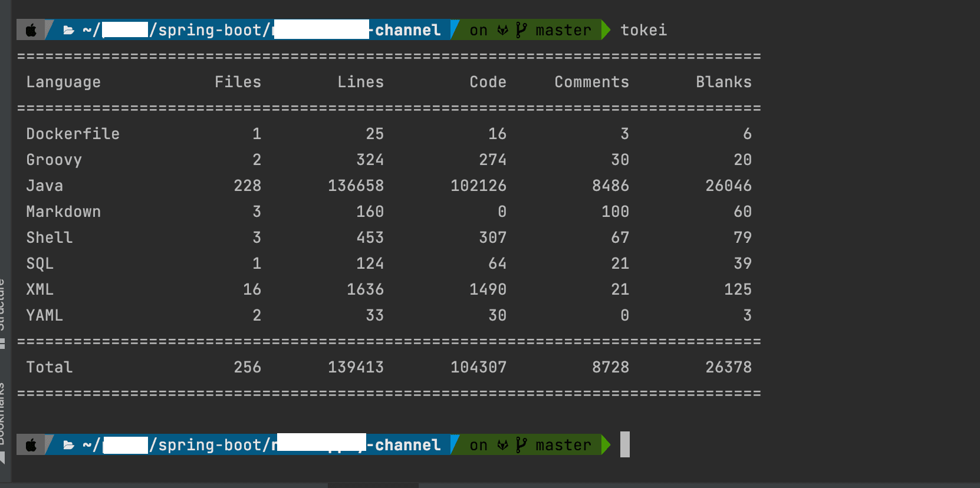Click the Total code count 104307

coord(479,367)
